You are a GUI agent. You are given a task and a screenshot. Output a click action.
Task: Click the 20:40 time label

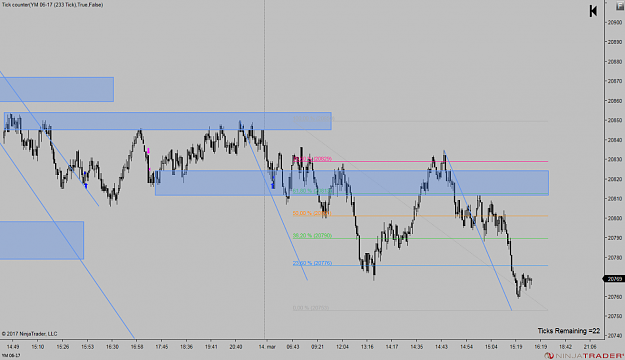pos(236,347)
